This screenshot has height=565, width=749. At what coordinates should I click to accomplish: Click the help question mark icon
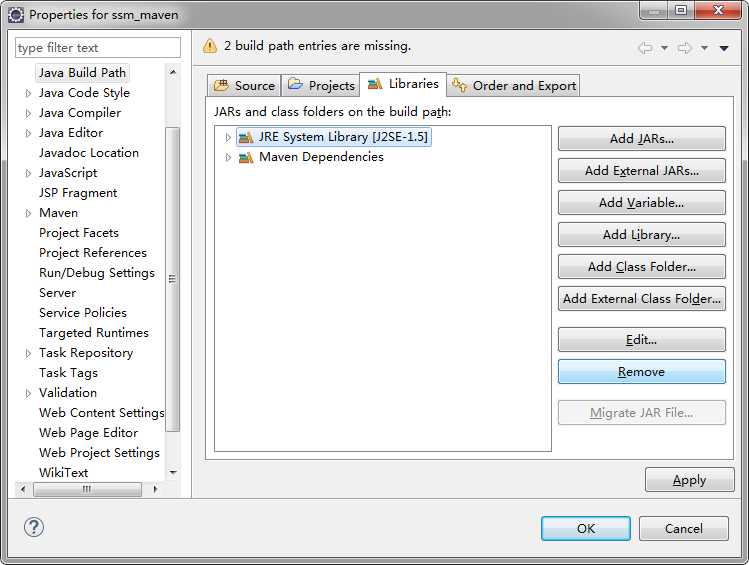tap(32, 527)
